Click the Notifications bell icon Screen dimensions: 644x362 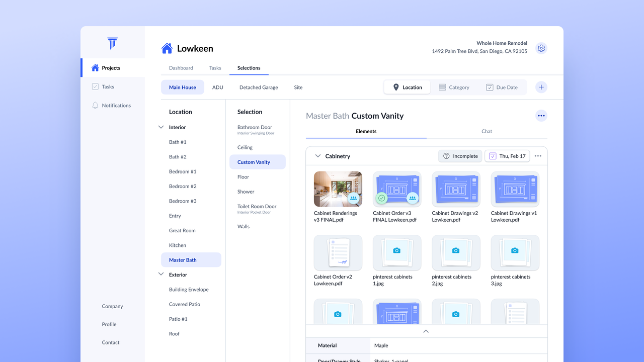coord(95,106)
